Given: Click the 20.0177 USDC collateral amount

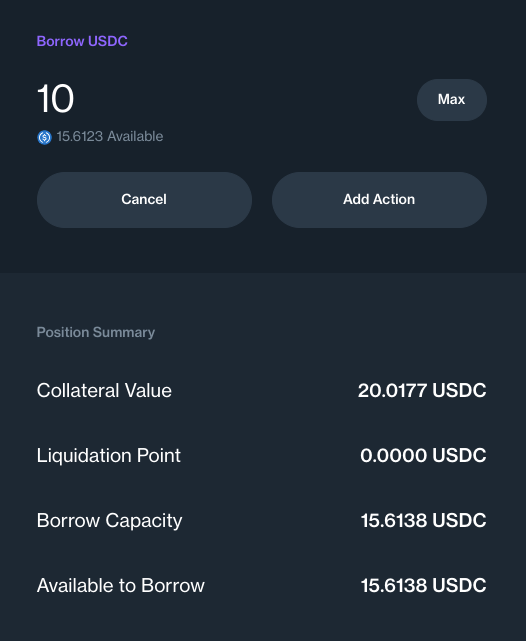Looking at the screenshot, I should 422,390.
